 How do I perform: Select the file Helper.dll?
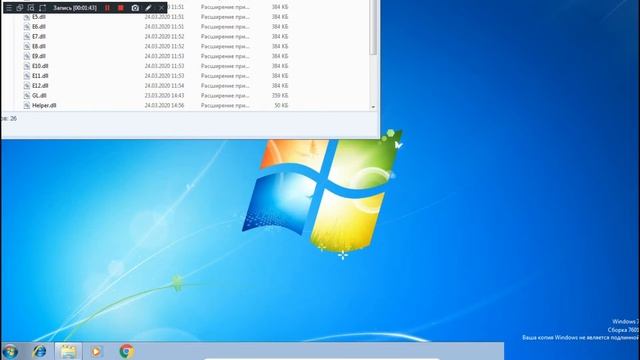click(44, 105)
